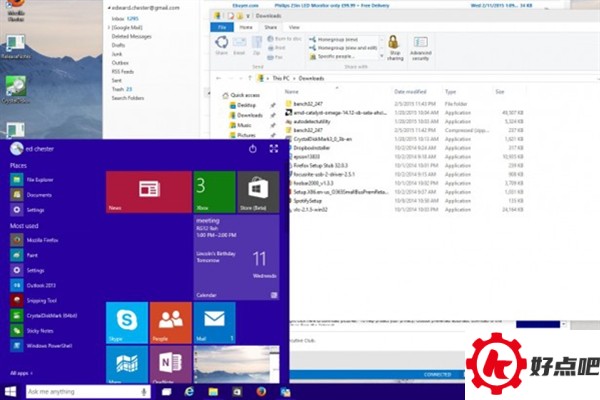The width and height of the screenshot is (600, 400).
Task: Click the Share icon in ribbon
Action: (222, 45)
